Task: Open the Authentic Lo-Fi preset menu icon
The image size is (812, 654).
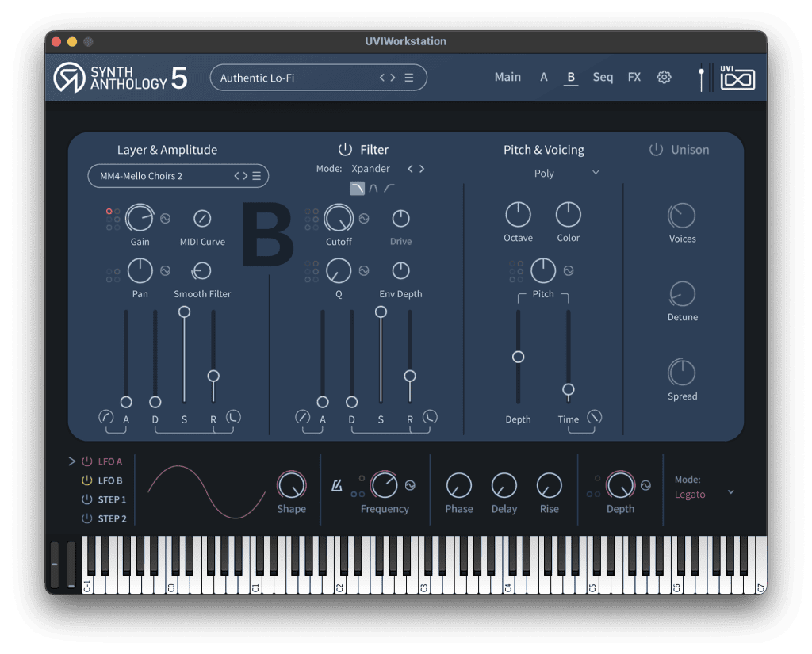Action: coord(409,78)
